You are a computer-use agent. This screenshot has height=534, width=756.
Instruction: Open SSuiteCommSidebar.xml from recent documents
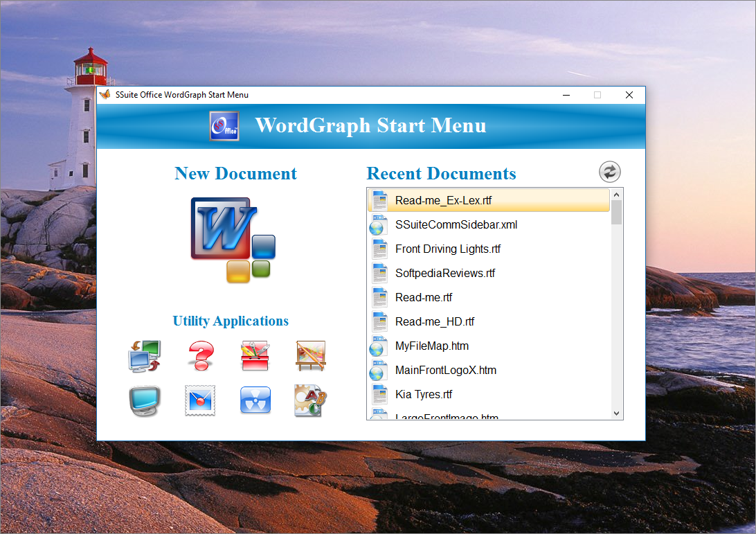pos(456,225)
